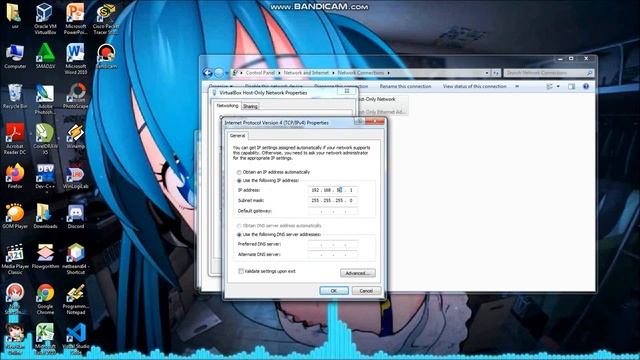Select Use the following DNS server addresses
This screenshot has height=360, width=640.
tap(239, 235)
